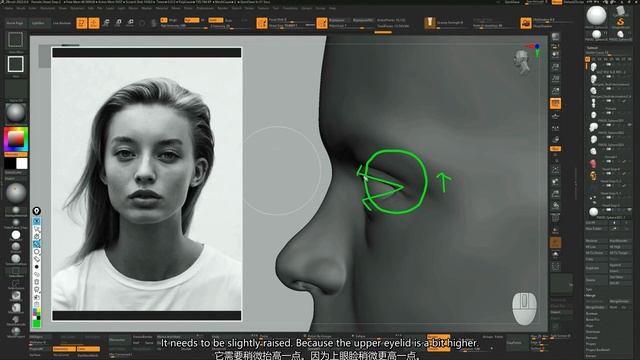Toggle the orange XYZ rotation button

(556, 149)
